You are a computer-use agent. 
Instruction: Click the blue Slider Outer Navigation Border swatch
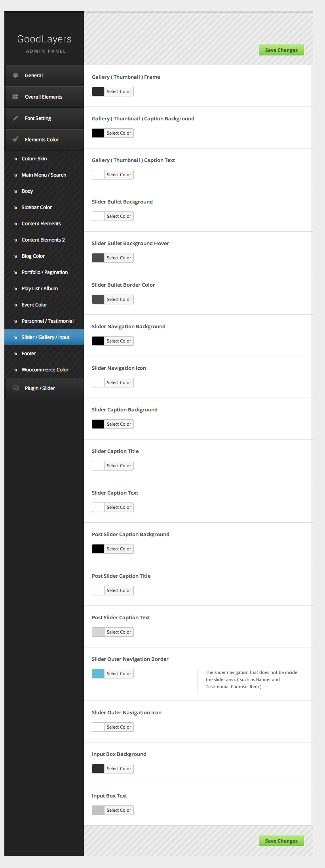(98, 674)
